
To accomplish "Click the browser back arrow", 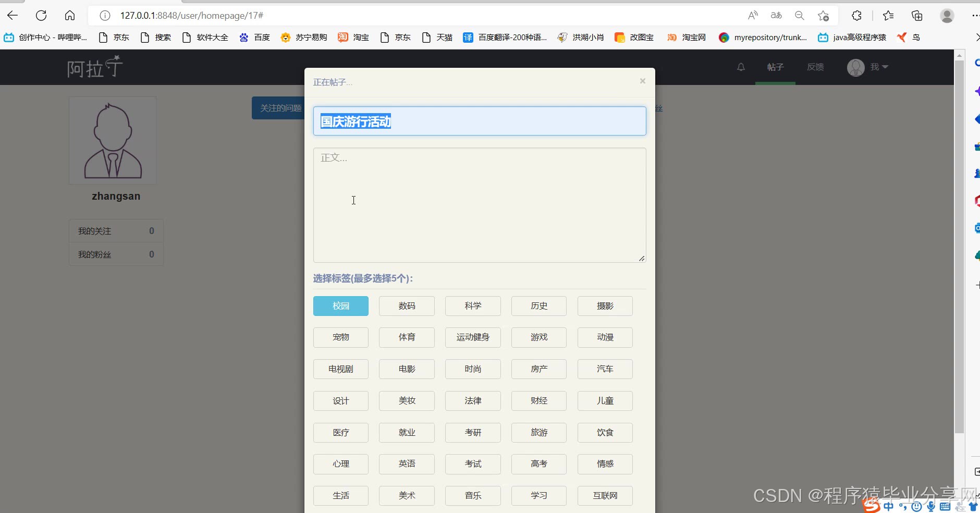I will [x=13, y=16].
